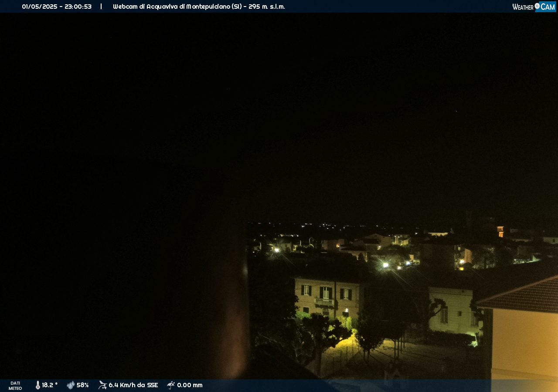558x392 pixels.
Task: Click the thermometer temperature icon
Action: [x=38, y=385]
